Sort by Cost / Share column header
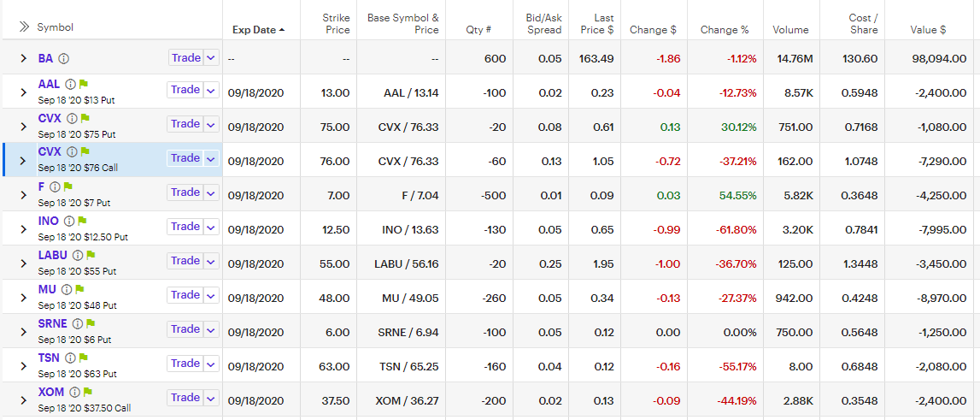The height and width of the screenshot is (420, 980). [x=863, y=24]
